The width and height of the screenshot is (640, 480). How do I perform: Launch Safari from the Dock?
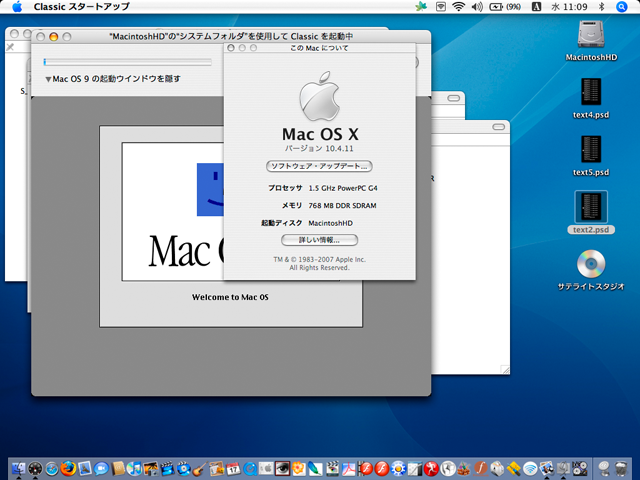pyautogui.click(x=52, y=469)
